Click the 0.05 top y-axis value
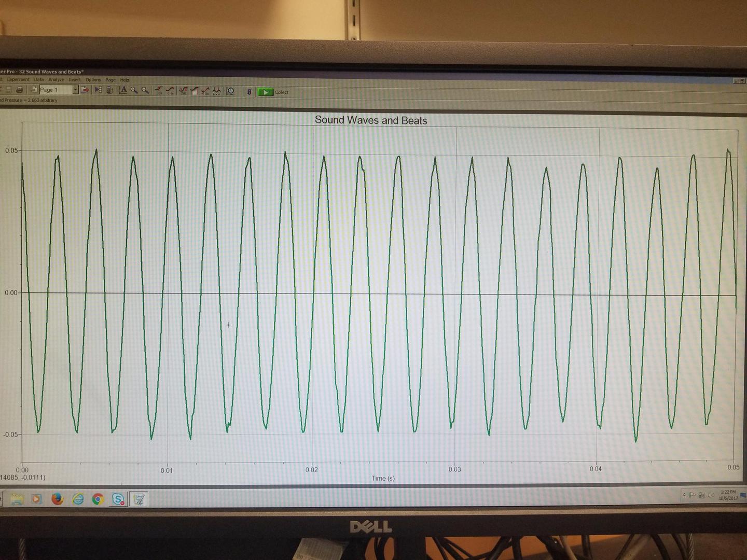This screenshot has height=560, width=747. 11,150
